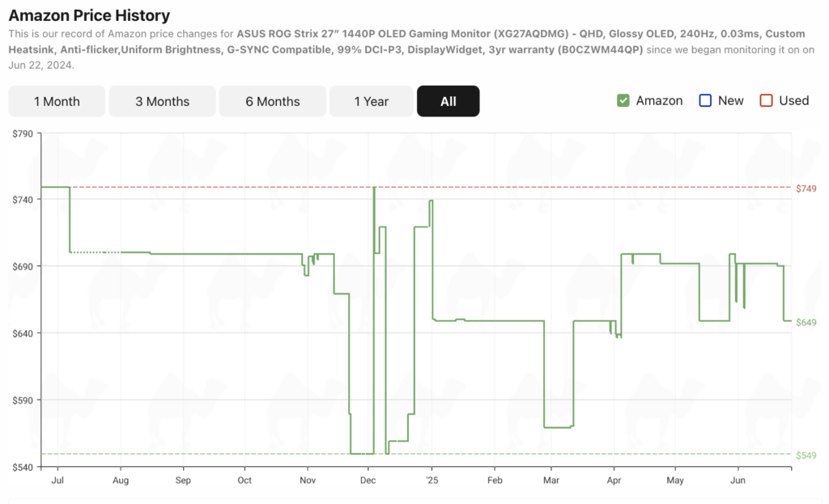This screenshot has height=504, width=829.
Task: Click the Dec x-axis label
Action: pyautogui.click(x=368, y=481)
